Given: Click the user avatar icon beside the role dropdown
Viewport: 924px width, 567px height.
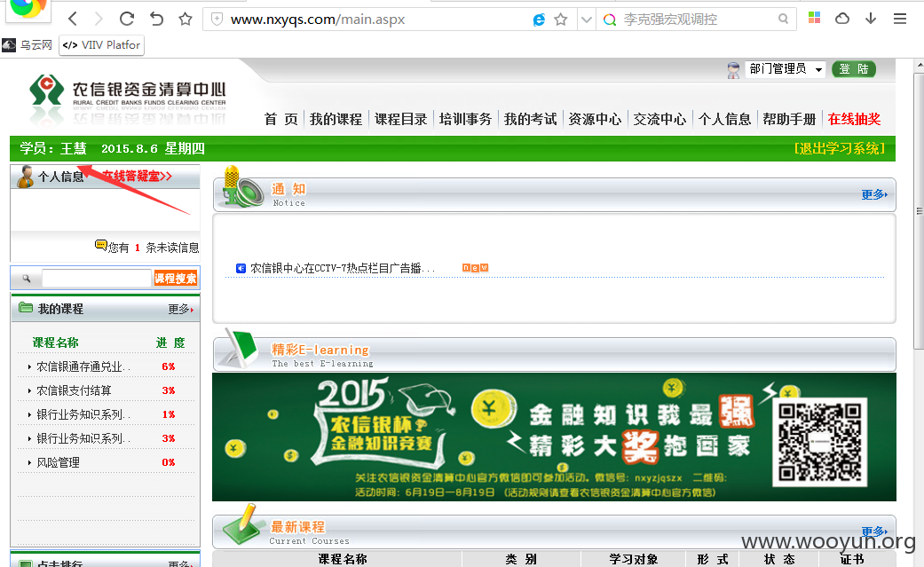Looking at the screenshot, I should 733,70.
